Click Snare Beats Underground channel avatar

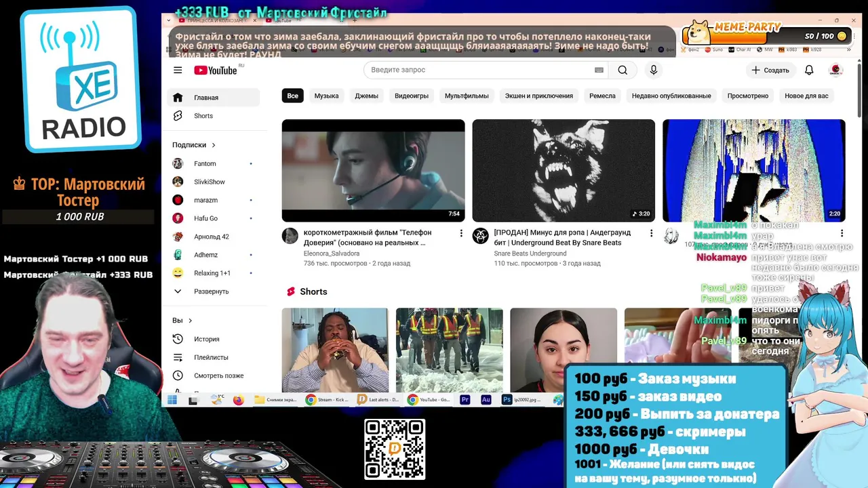(480, 236)
